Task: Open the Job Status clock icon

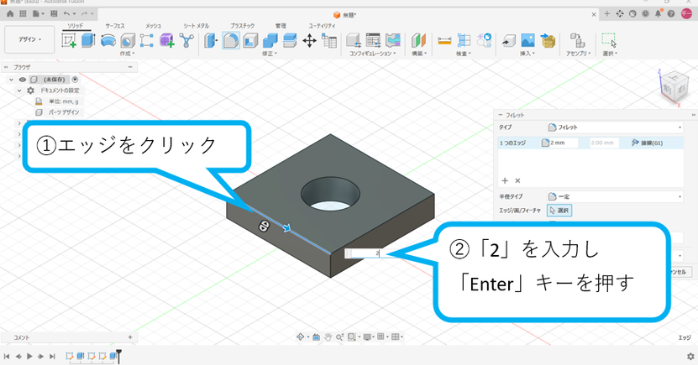Action: 645,14
